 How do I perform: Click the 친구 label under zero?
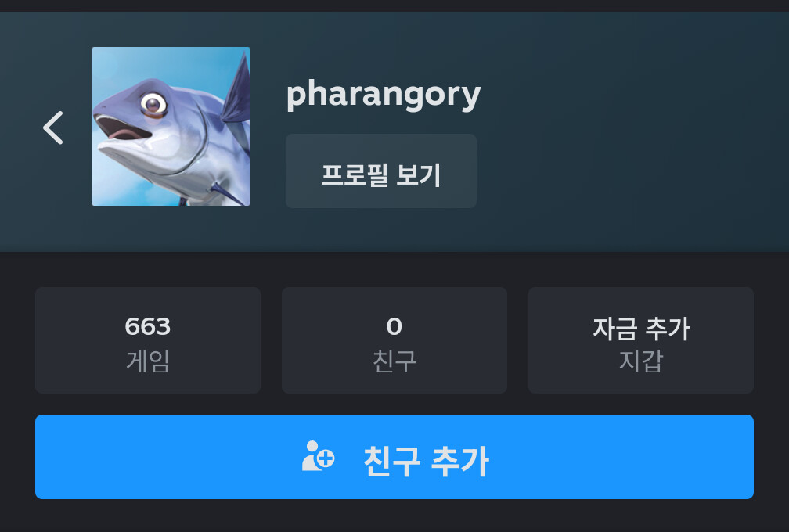coord(394,361)
